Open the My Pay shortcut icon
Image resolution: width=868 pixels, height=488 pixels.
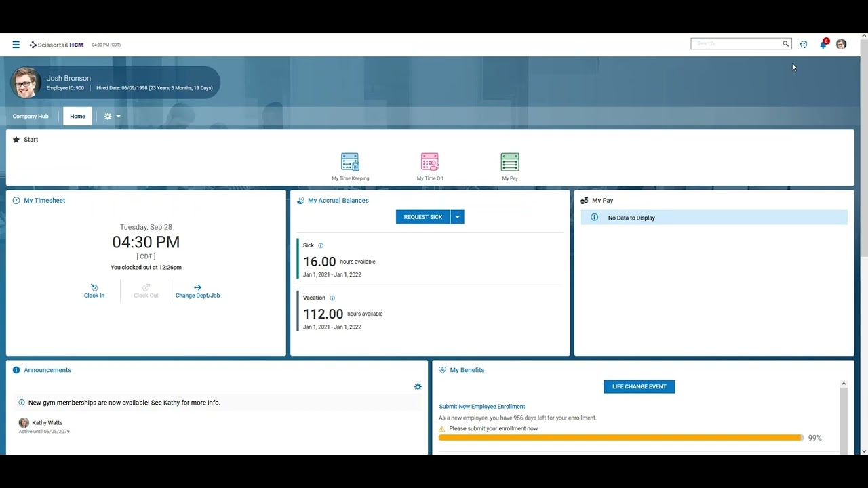(510, 162)
